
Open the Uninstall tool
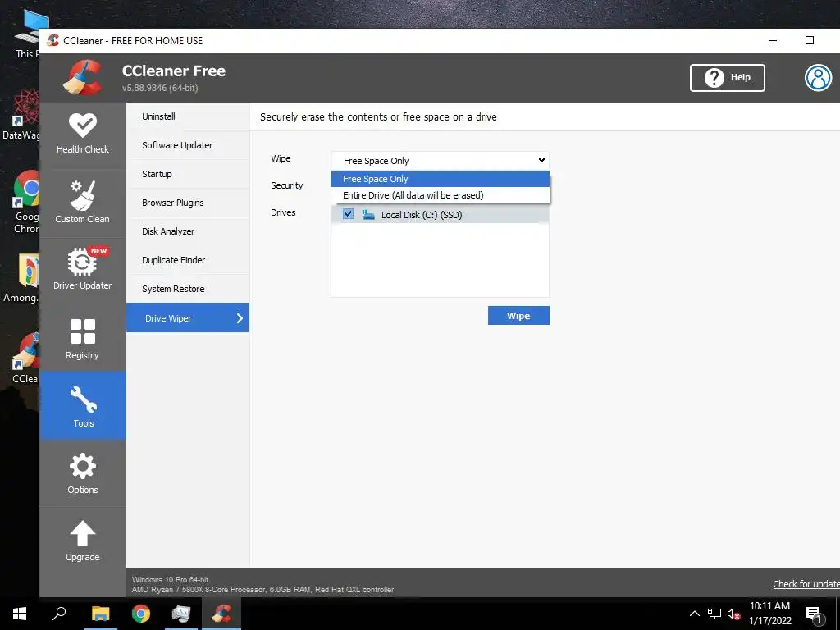click(x=188, y=116)
